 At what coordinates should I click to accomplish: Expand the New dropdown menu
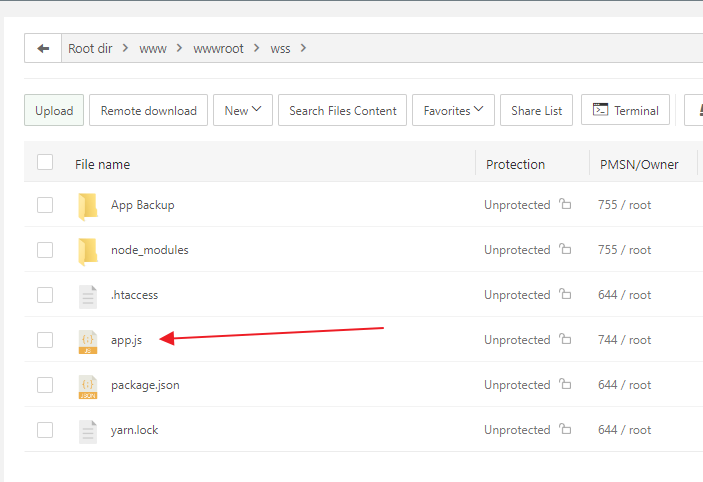click(x=243, y=111)
